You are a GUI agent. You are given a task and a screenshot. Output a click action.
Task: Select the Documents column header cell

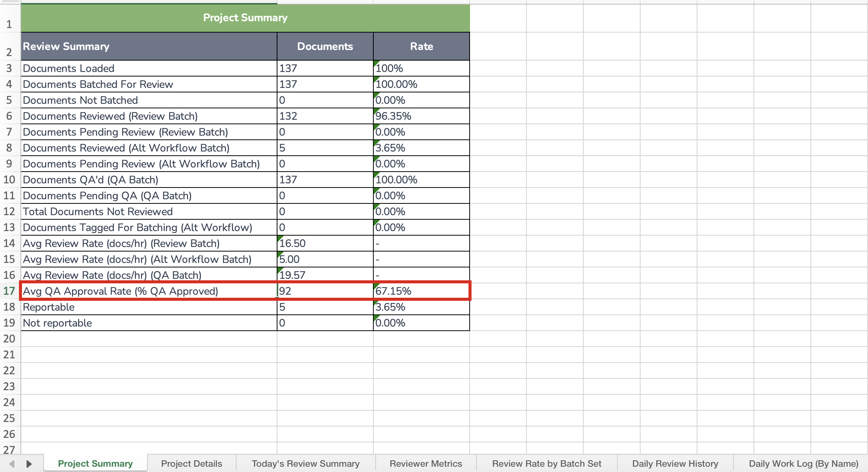pyautogui.click(x=325, y=46)
